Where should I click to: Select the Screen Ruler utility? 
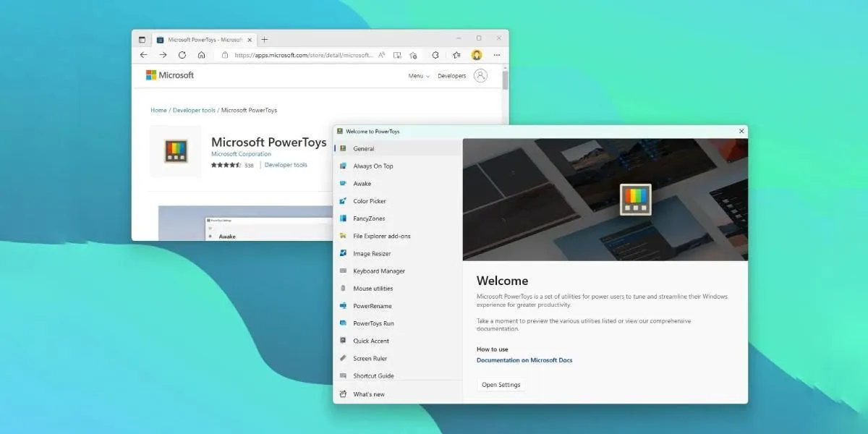click(369, 358)
